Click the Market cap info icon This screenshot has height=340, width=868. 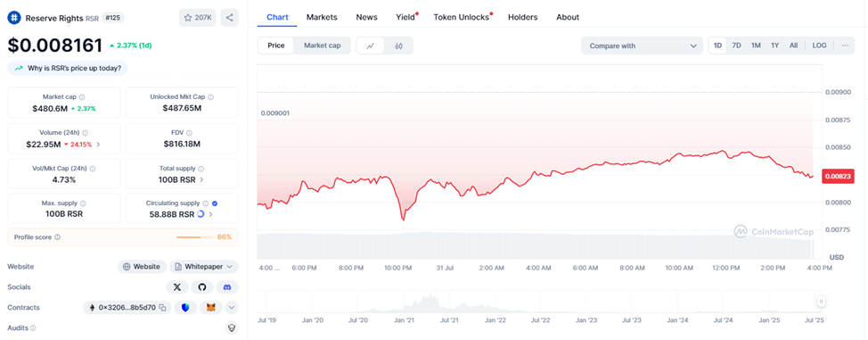click(x=82, y=97)
